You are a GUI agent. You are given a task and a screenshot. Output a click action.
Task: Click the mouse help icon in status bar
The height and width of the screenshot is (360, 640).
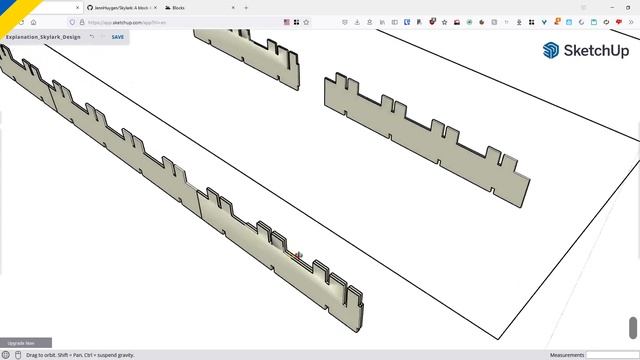[x=18, y=355]
